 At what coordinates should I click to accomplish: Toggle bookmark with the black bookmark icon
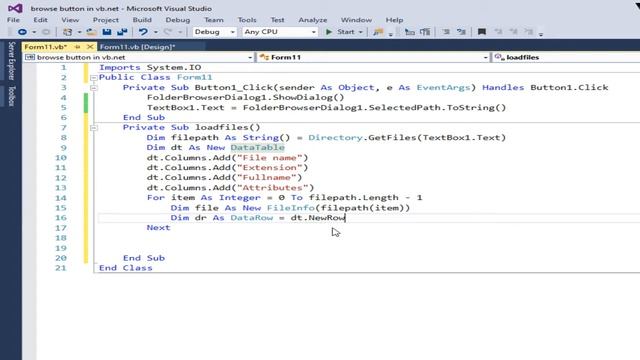pyautogui.click(x=482, y=32)
